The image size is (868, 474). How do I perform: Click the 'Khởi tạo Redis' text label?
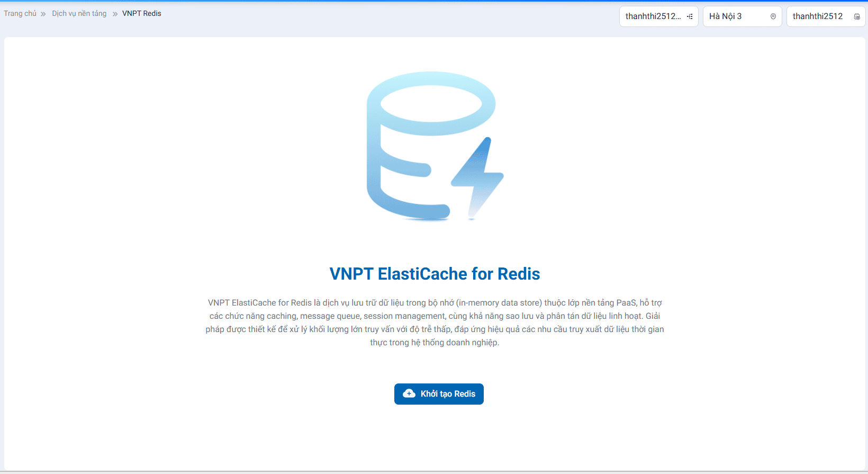click(448, 393)
